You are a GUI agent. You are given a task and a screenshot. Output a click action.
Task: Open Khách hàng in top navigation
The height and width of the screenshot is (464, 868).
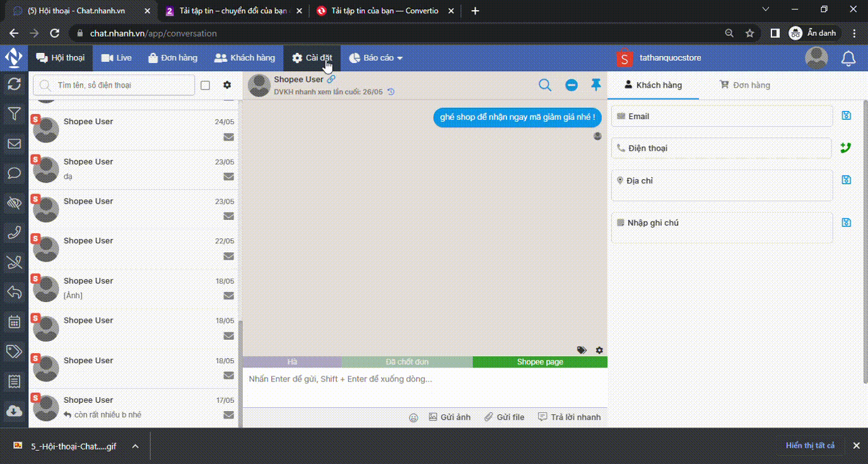click(245, 58)
